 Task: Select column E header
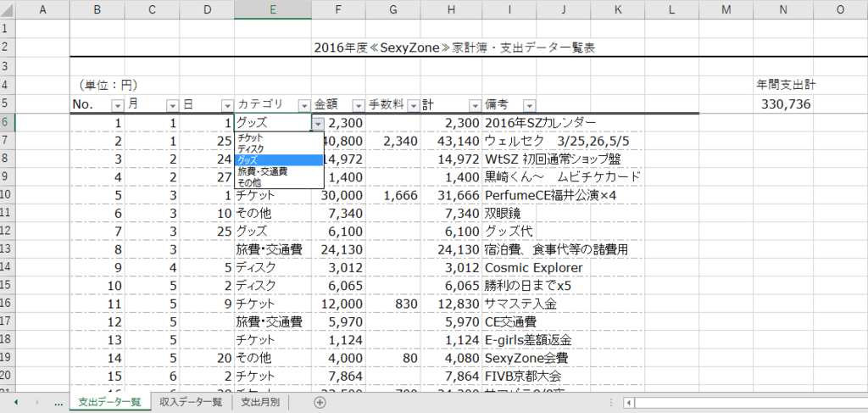pos(273,9)
